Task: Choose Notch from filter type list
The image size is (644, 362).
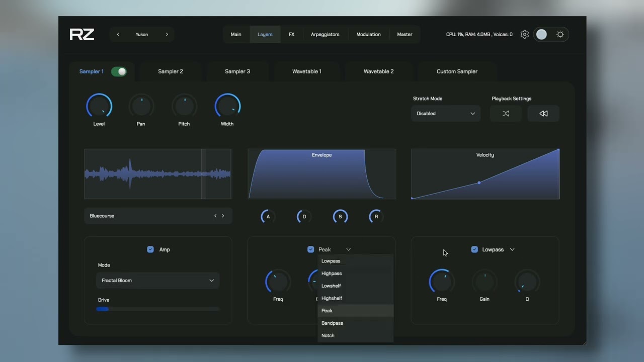Action: tap(355, 335)
